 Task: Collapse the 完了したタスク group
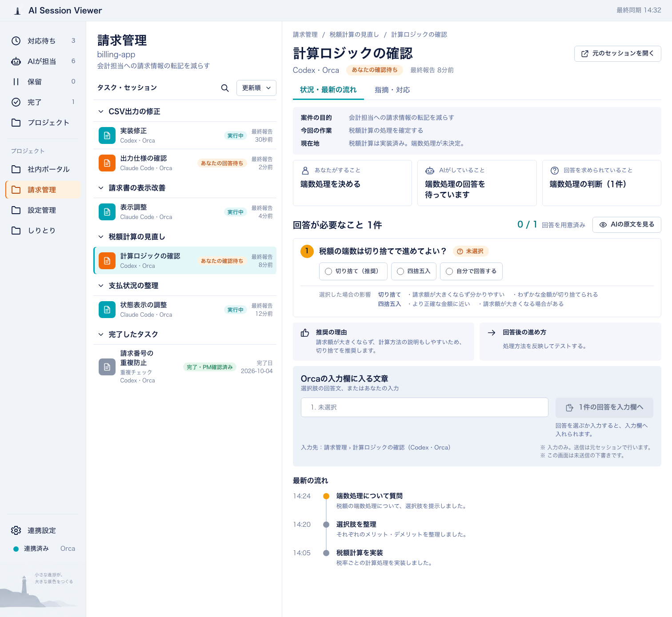101,334
